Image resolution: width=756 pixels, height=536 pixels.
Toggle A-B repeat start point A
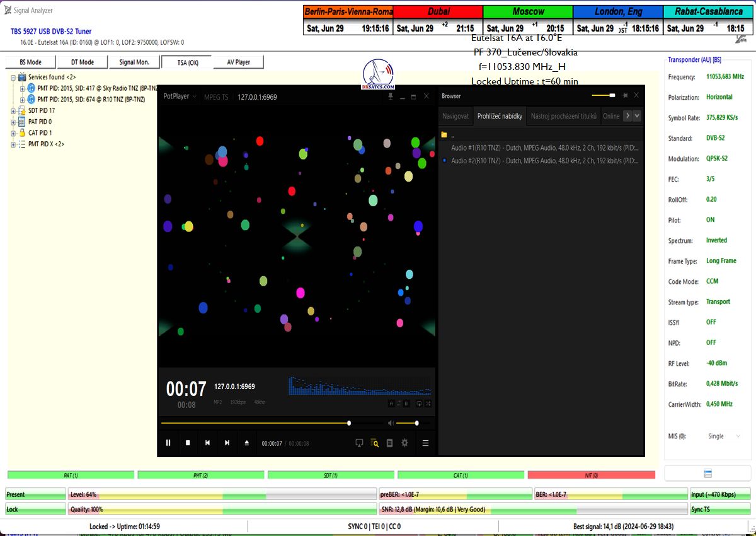pyautogui.click(x=391, y=404)
